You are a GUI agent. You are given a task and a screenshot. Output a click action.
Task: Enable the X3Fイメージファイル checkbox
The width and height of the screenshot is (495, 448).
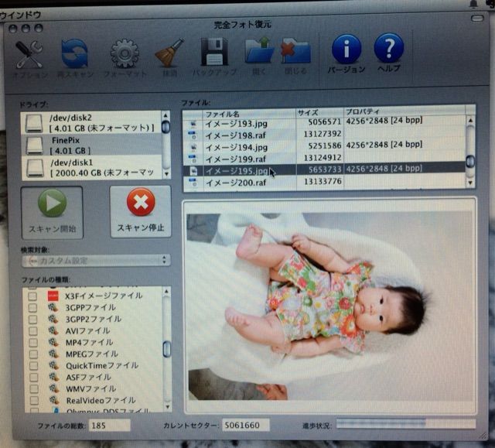point(32,296)
